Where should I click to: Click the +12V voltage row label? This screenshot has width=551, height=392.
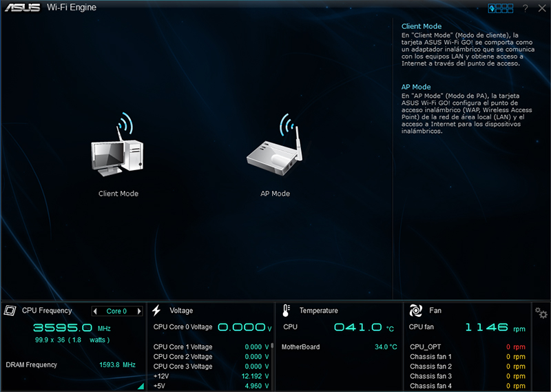(x=161, y=376)
